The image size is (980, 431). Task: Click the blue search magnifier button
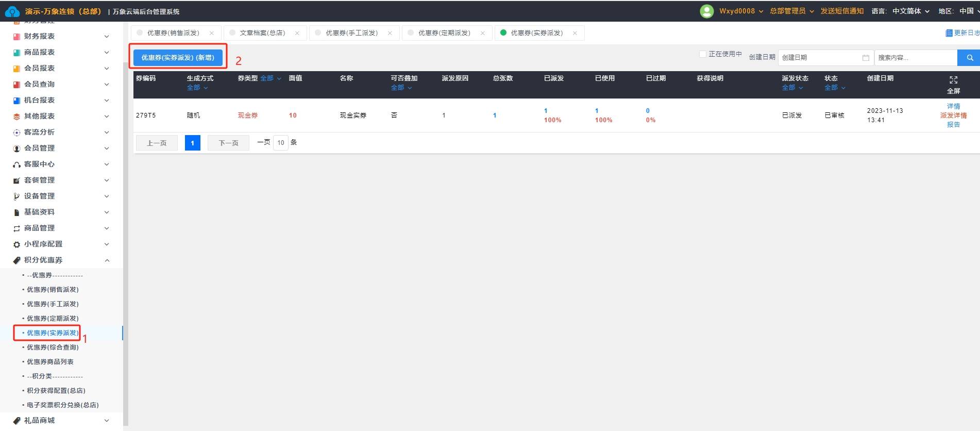click(x=969, y=58)
